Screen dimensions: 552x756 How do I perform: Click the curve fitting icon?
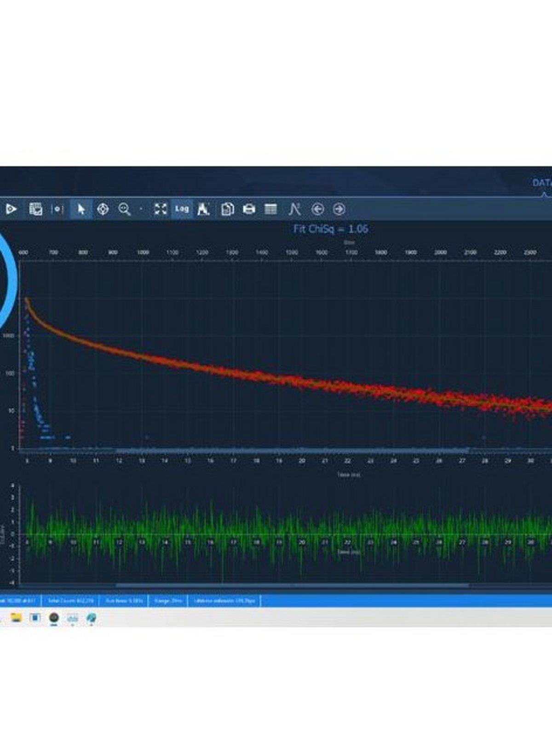[x=294, y=209]
